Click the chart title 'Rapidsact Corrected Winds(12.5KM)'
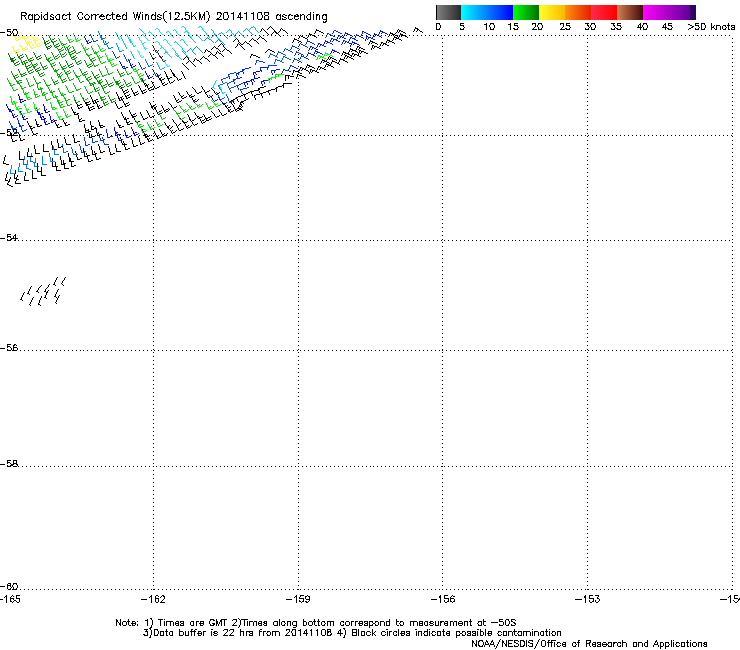Screen dimensions: 740x650 coord(115,17)
